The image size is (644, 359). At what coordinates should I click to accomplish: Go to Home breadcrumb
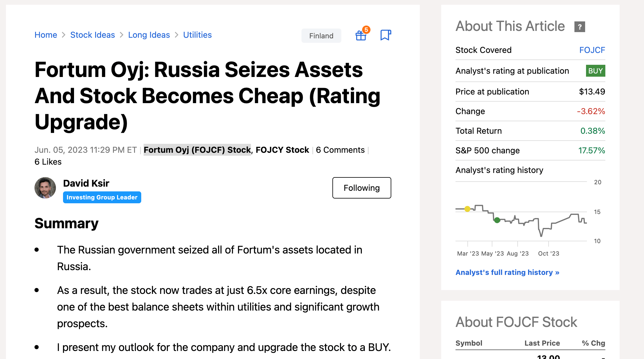pos(46,35)
